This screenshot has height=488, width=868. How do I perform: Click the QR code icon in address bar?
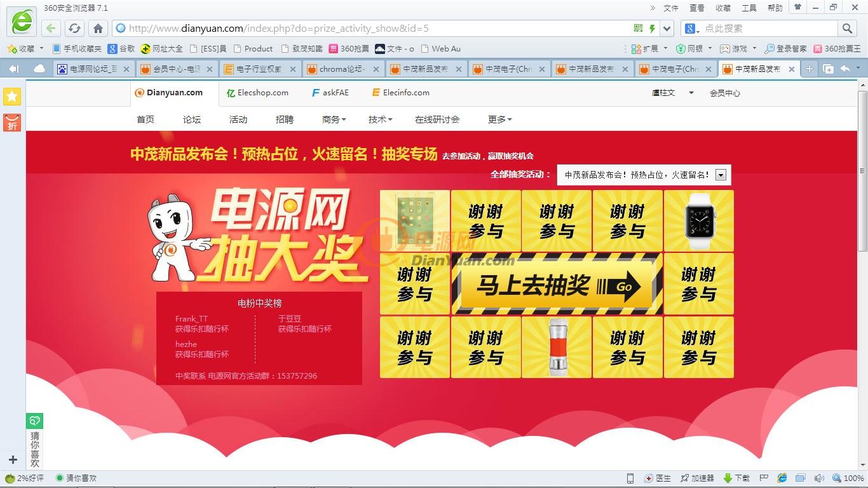coord(638,28)
